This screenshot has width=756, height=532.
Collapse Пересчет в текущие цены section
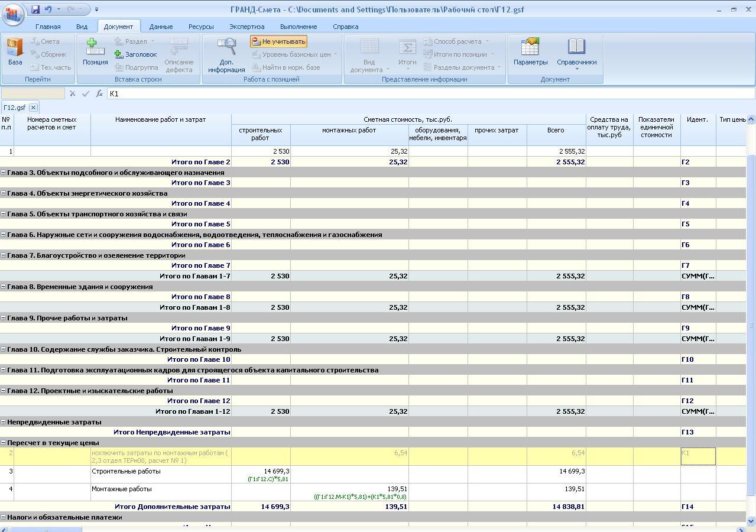click(4, 443)
